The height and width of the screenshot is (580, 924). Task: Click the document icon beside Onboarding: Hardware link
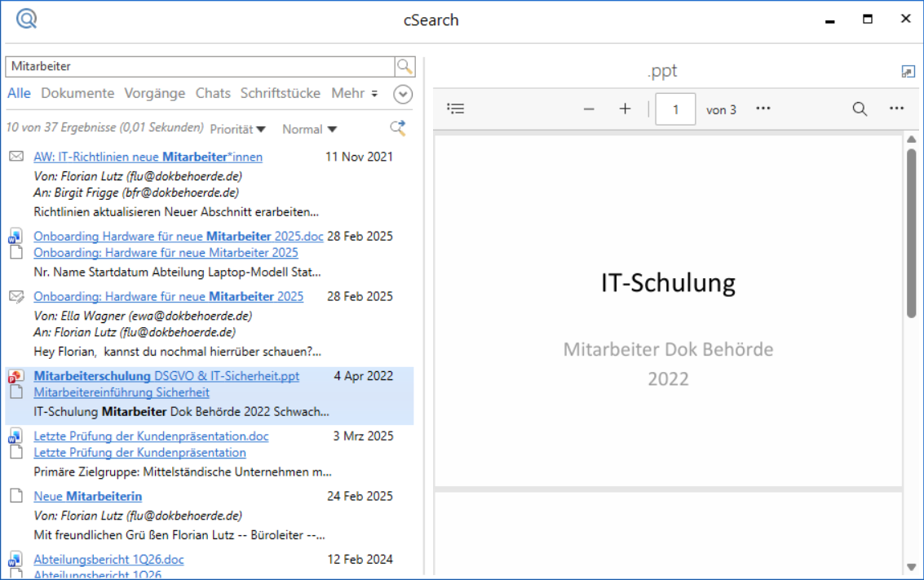(x=16, y=252)
